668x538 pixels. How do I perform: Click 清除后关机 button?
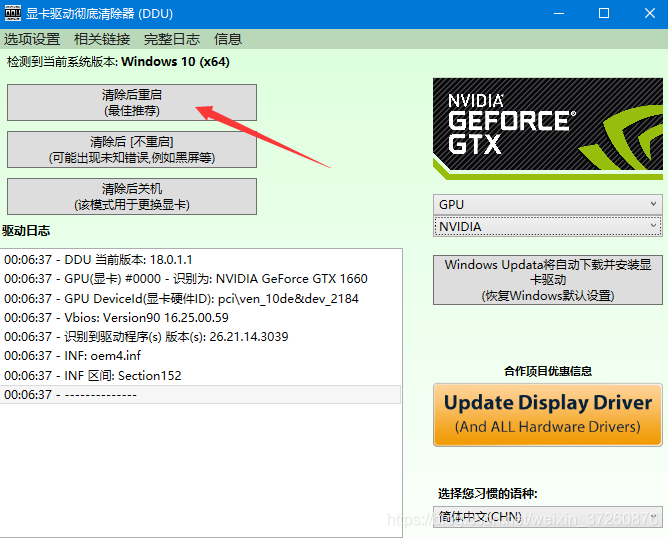[132, 196]
